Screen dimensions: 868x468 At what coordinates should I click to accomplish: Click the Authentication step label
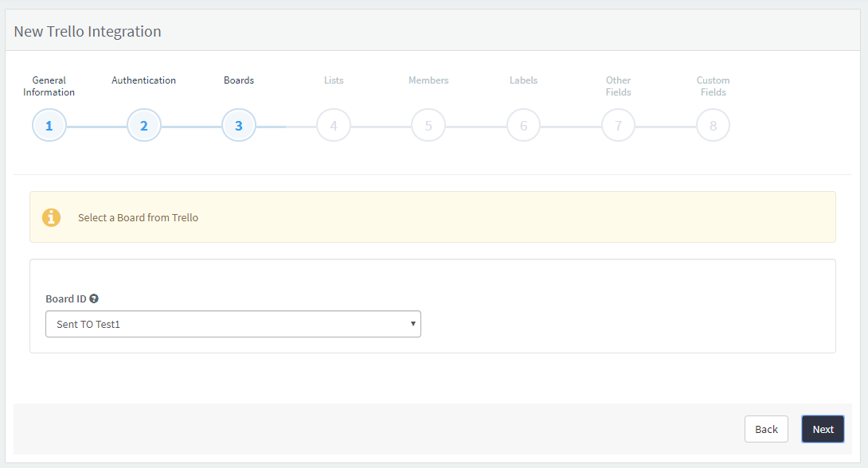click(x=144, y=80)
